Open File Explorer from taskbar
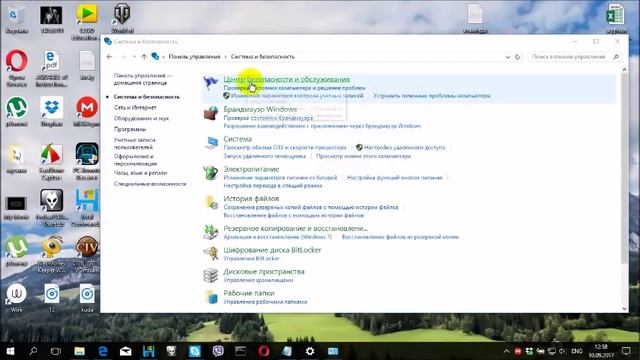 [79, 351]
